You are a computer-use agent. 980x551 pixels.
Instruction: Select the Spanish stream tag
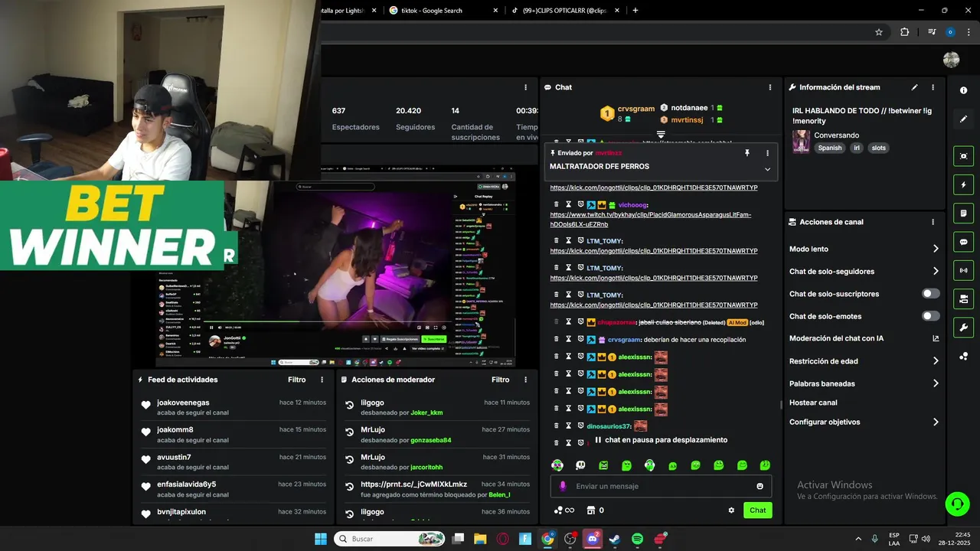(829, 148)
